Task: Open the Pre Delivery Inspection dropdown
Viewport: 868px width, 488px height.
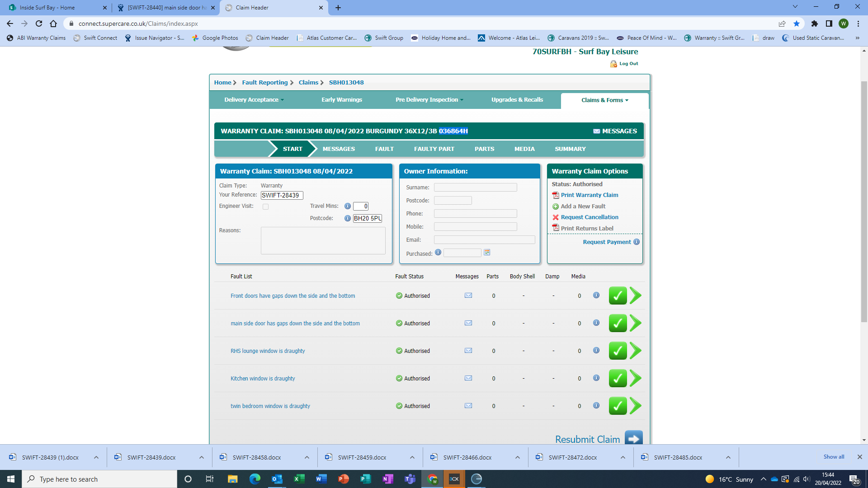Action: pos(429,100)
